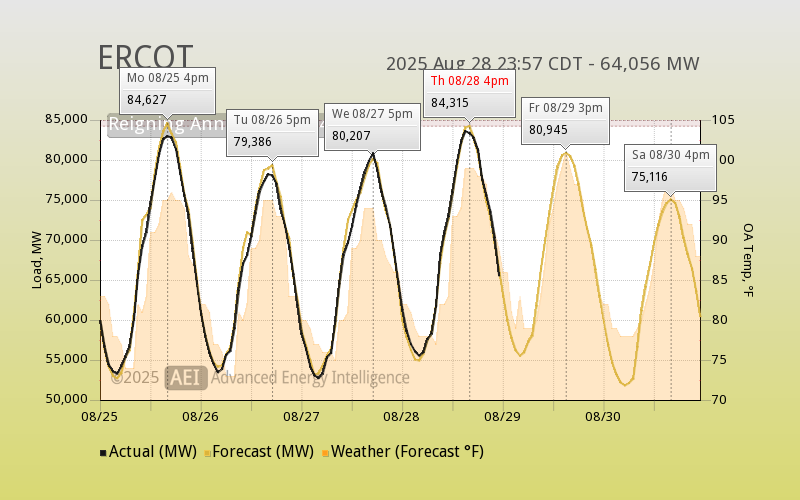Select the Tu 08/26 5pm peak tooltip
The width and height of the screenshot is (800, 500).
click(272, 133)
